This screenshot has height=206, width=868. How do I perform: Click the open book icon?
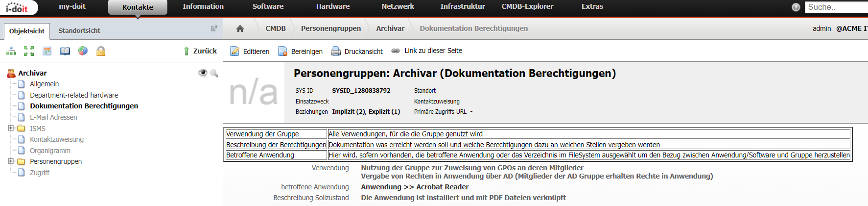[x=65, y=51]
